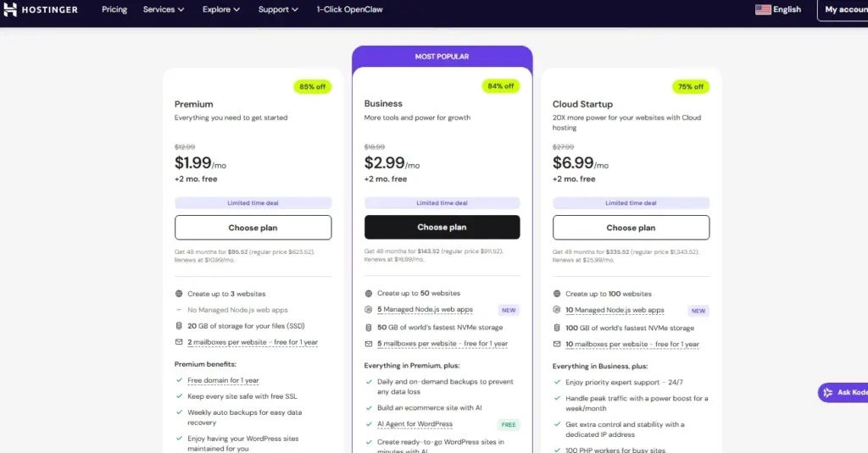Click the AI Agent for WordPress link
The image size is (868, 453).
415,423
